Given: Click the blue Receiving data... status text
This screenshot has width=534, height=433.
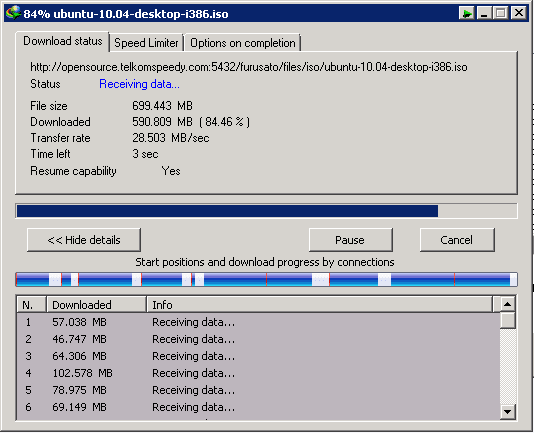Looking at the screenshot, I should coord(139,84).
